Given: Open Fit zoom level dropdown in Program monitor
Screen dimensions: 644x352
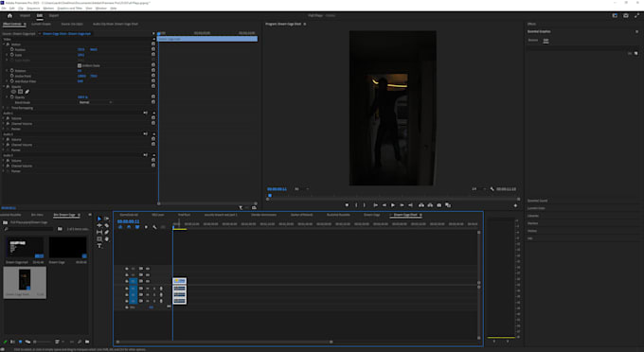Looking at the screenshot, I should pyautogui.click(x=301, y=189).
